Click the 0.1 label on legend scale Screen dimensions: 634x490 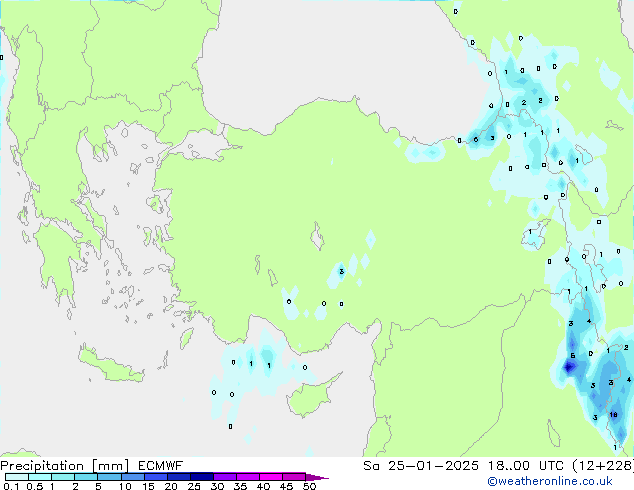click(x=10, y=487)
